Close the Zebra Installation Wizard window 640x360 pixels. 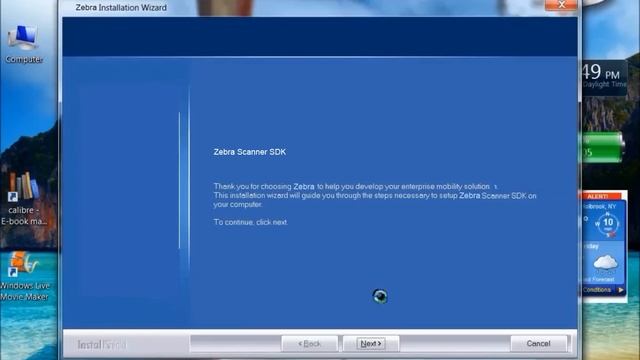click(x=561, y=5)
